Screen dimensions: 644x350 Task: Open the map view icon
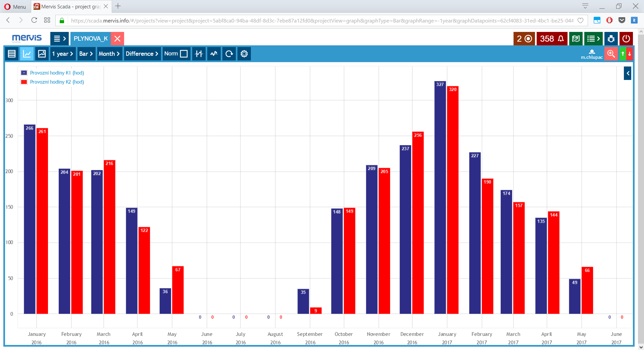(x=576, y=38)
